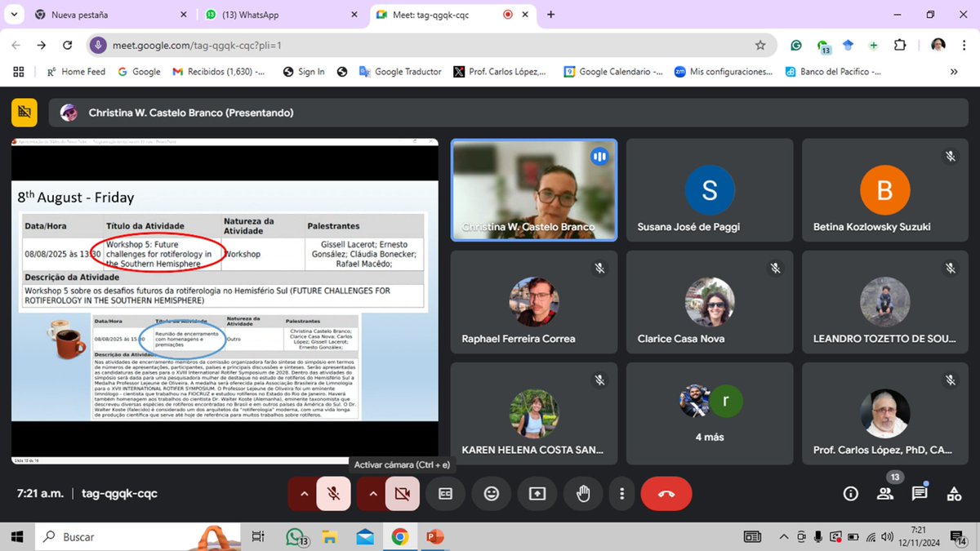Expand video settings arrow beside camera
The image size is (980, 551).
tap(372, 494)
